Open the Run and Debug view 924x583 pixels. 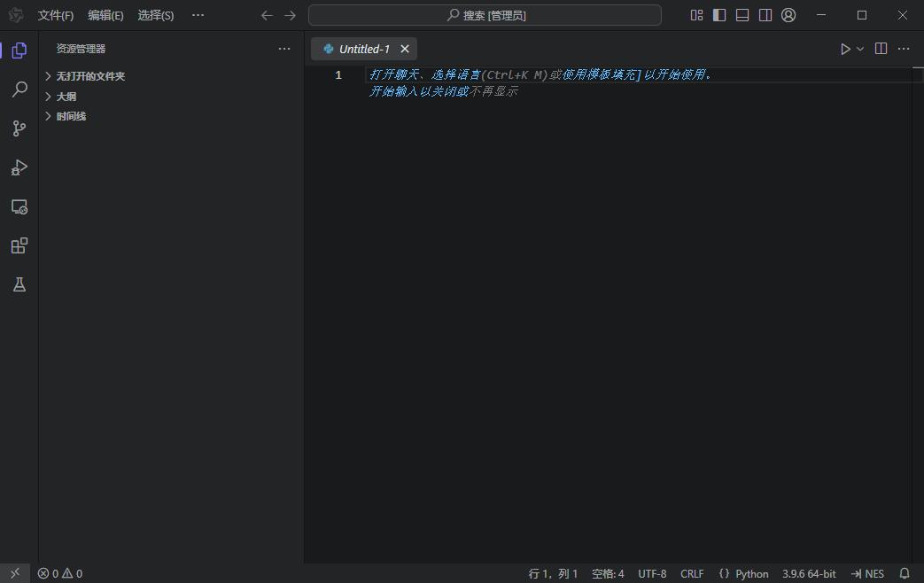pyautogui.click(x=19, y=167)
